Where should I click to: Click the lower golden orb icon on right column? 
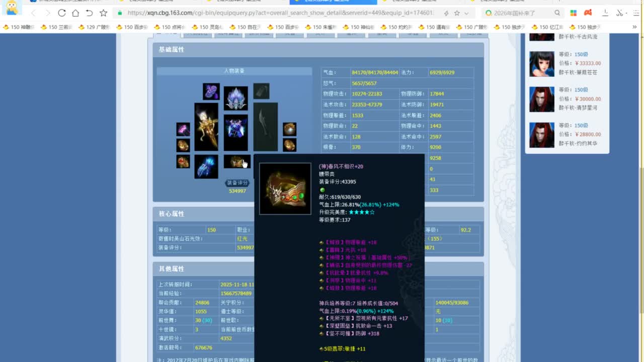coord(289,145)
